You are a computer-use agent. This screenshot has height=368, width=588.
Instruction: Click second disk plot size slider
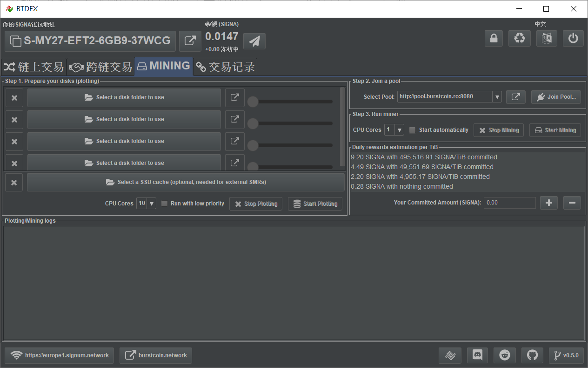click(x=290, y=123)
